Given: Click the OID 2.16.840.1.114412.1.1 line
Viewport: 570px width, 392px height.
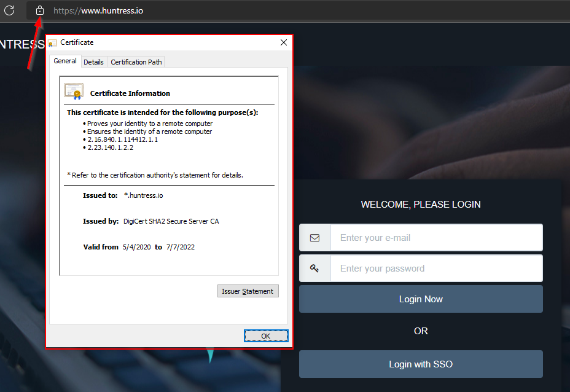Looking at the screenshot, I should (x=122, y=139).
